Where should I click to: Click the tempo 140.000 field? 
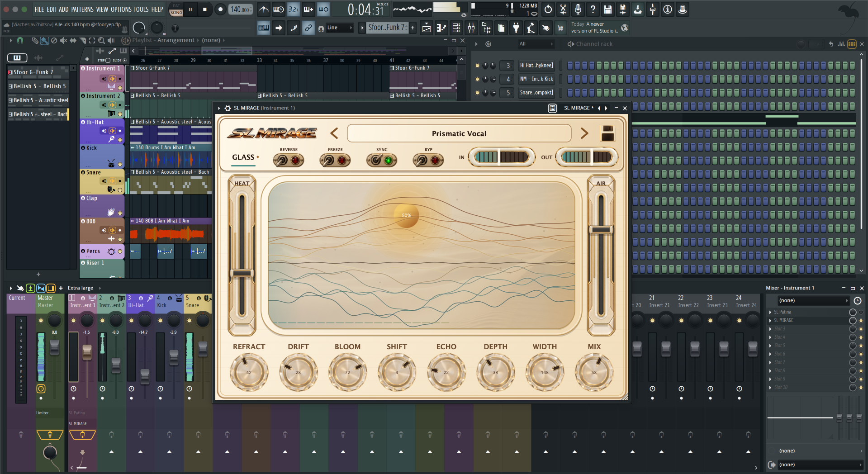[241, 9]
